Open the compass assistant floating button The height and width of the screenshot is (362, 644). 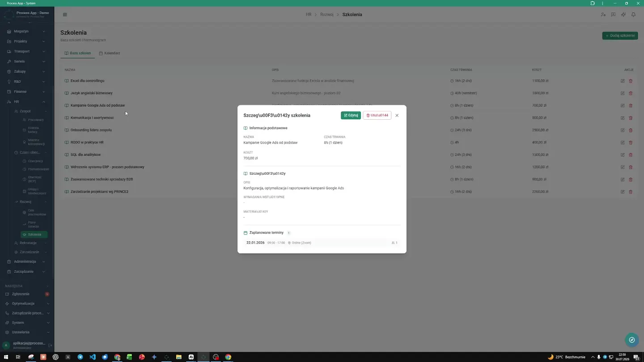pos(631,340)
